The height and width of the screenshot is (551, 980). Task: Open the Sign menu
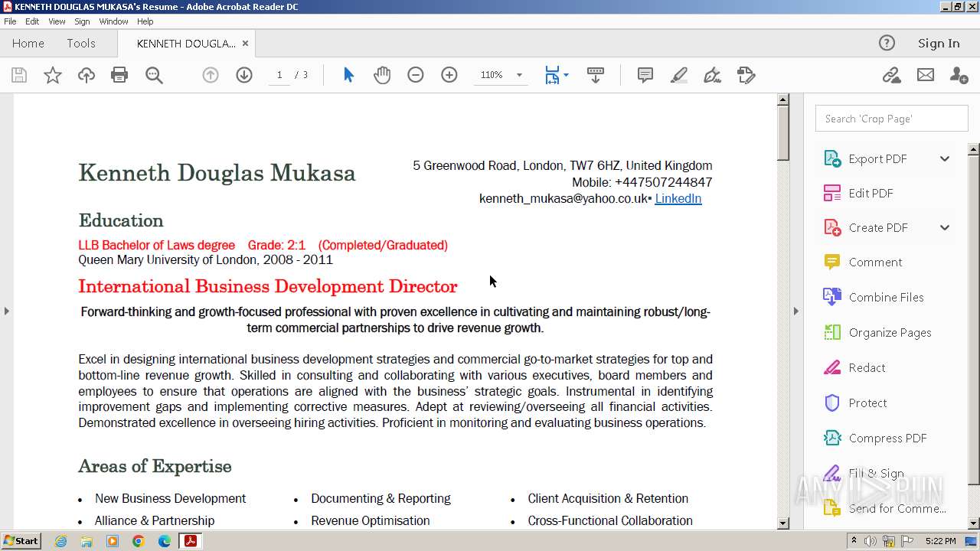pyautogui.click(x=82, y=21)
